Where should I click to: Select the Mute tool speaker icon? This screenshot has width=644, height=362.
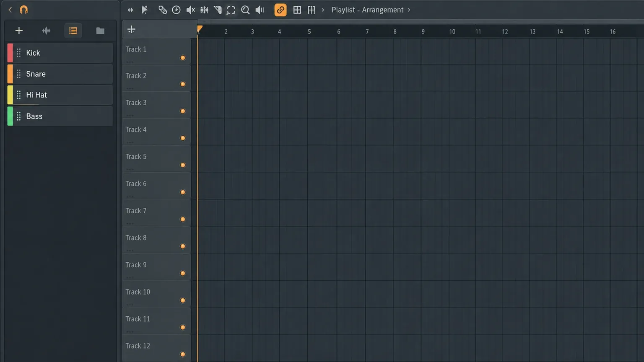[x=190, y=10]
